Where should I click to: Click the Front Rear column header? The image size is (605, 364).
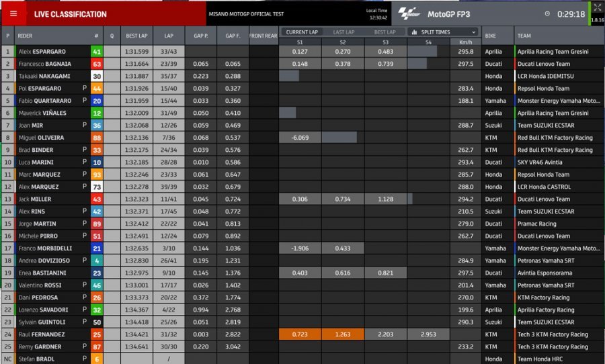point(263,36)
